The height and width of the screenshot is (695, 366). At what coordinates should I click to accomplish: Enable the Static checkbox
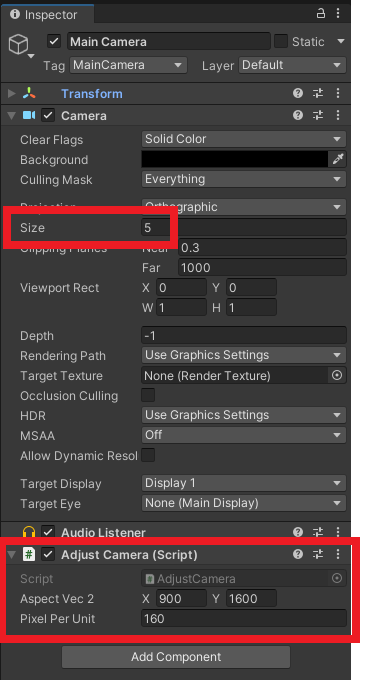pyautogui.click(x=281, y=42)
